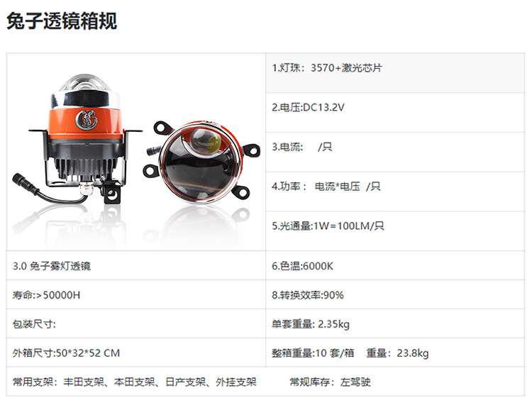Click the empty 包装尺寸 cell
532x405 pixels.
point(136,323)
